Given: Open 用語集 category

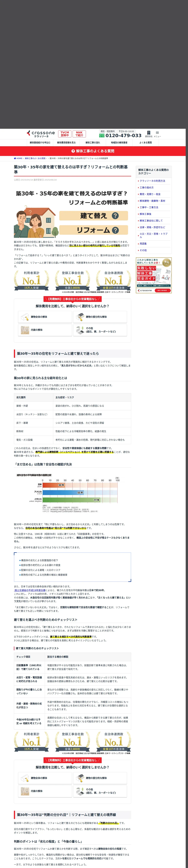Looking at the screenshot, I should point(143,244).
